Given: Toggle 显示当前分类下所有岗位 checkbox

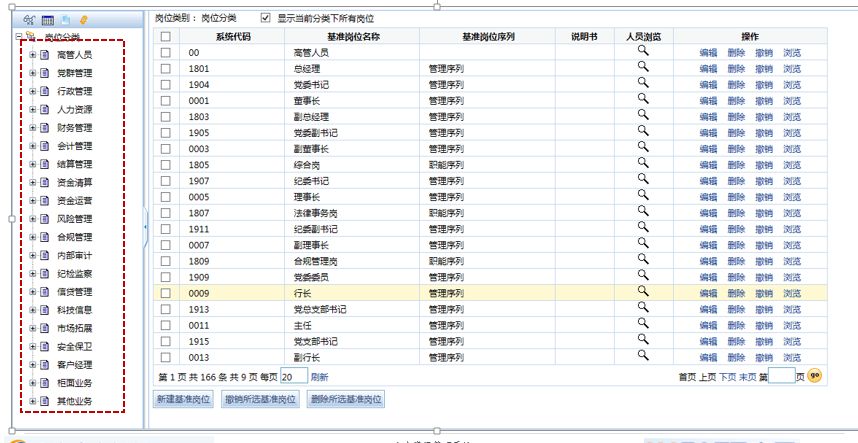Looking at the screenshot, I should [266, 18].
